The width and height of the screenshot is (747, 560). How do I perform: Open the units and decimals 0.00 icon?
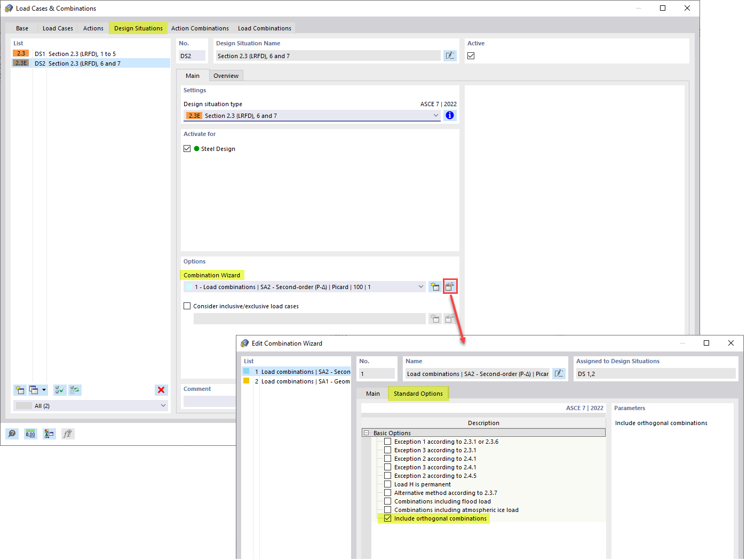(30, 434)
